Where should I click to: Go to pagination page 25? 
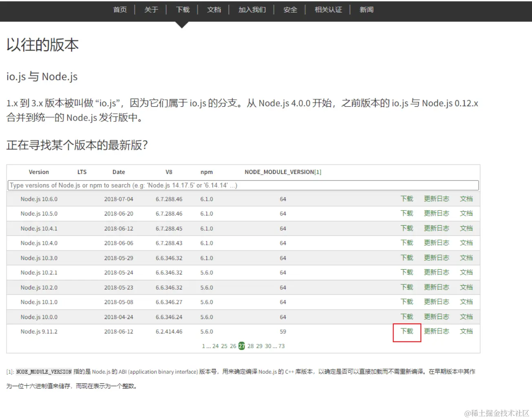click(224, 346)
